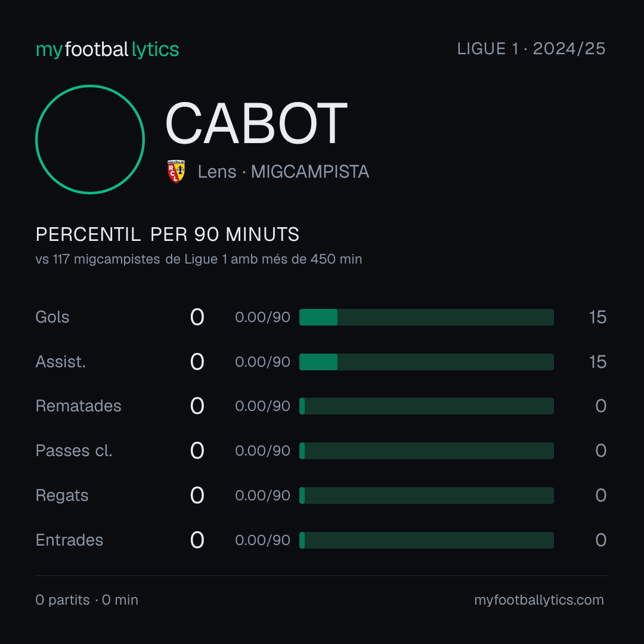This screenshot has height=644, width=644.
Task: Click the Lens · MIGCAMPISTA subtitle
Action: (283, 172)
